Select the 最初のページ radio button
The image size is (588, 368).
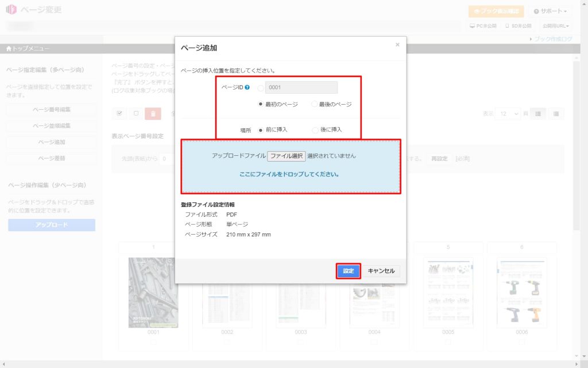[x=261, y=105]
